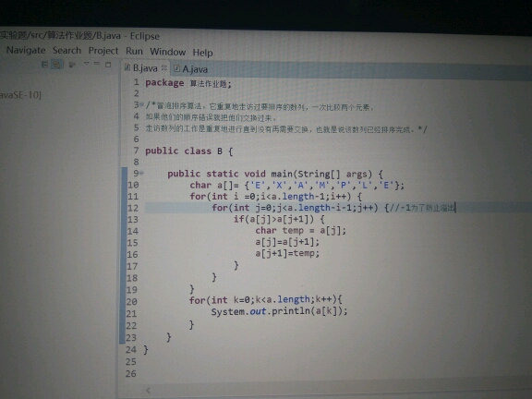
Task: Click the JavaSE-10 library entry
Action: click(20, 94)
